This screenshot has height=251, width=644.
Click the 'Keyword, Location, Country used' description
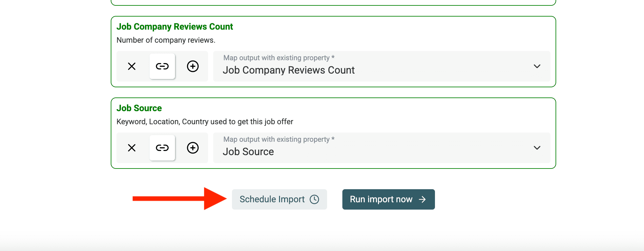coord(205,122)
